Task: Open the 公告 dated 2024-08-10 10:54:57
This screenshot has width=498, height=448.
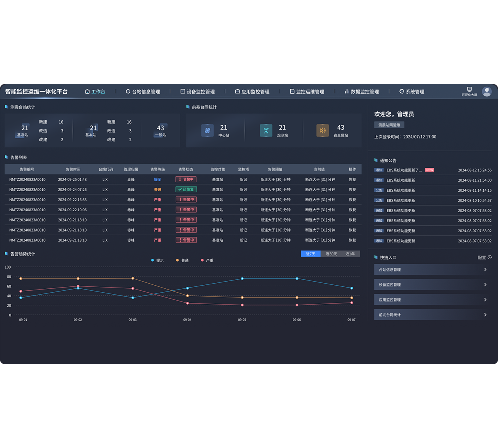Action: click(433, 200)
